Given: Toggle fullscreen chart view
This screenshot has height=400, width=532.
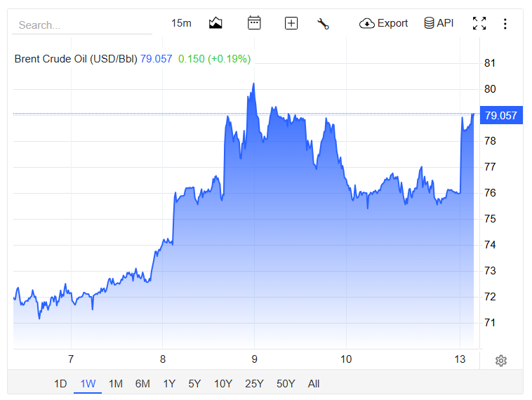Looking at the screenshot, I should tap(479, 23).
